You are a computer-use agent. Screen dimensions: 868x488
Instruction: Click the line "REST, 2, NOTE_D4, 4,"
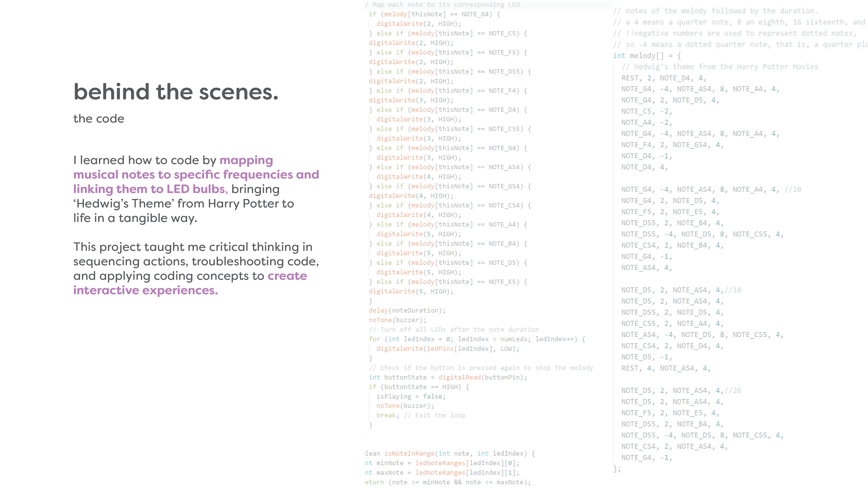(x=664, y=78)
